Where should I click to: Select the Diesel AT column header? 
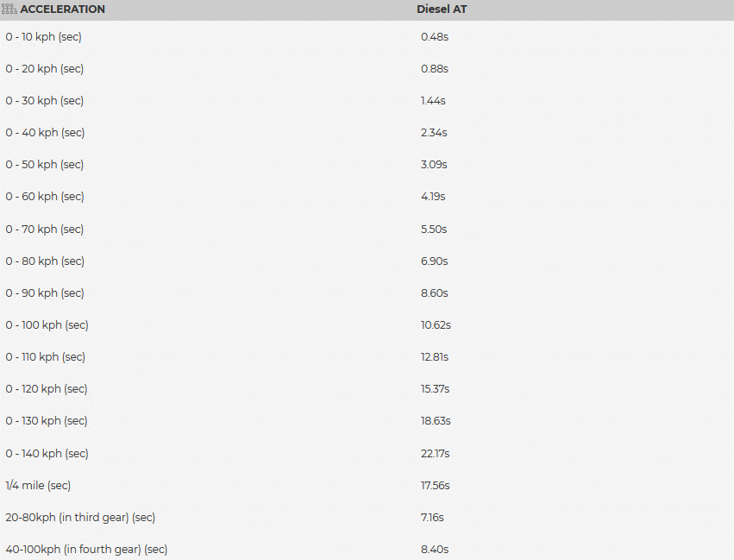[442, 9]
